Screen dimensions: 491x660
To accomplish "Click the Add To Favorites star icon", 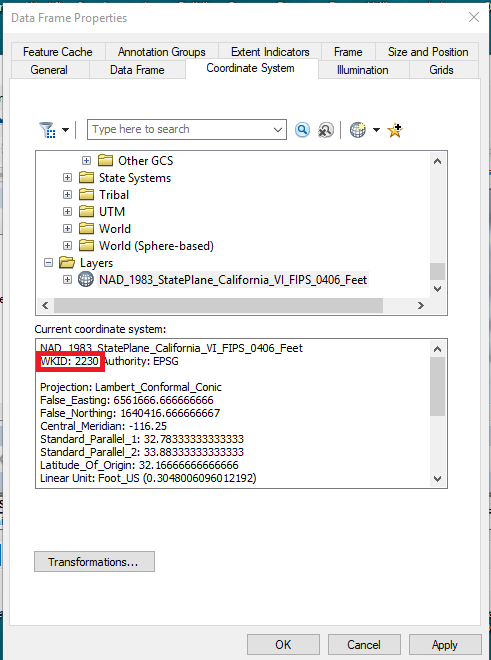I will (x=395, y=130).
